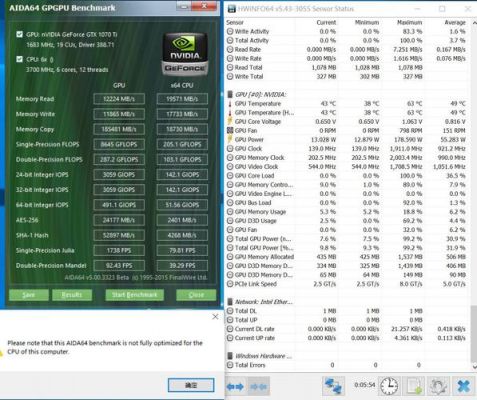Click circle icon beside GPU Bus Load
Image resolution: width=477 pixels, height=400 pixels.
pyautogui.click(x=230, y=203)
